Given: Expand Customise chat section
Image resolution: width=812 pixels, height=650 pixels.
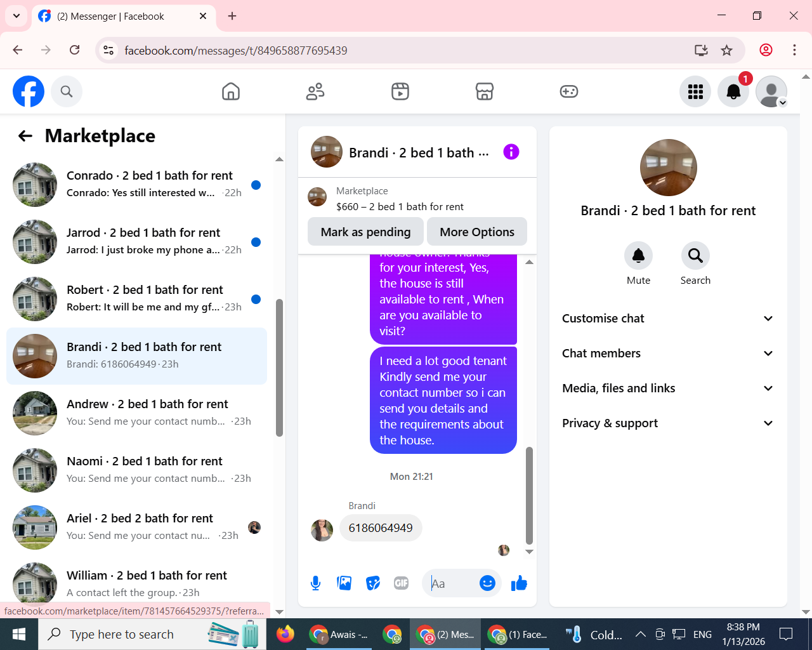Looking at the screenshot, I should click(x=668, y=318).
